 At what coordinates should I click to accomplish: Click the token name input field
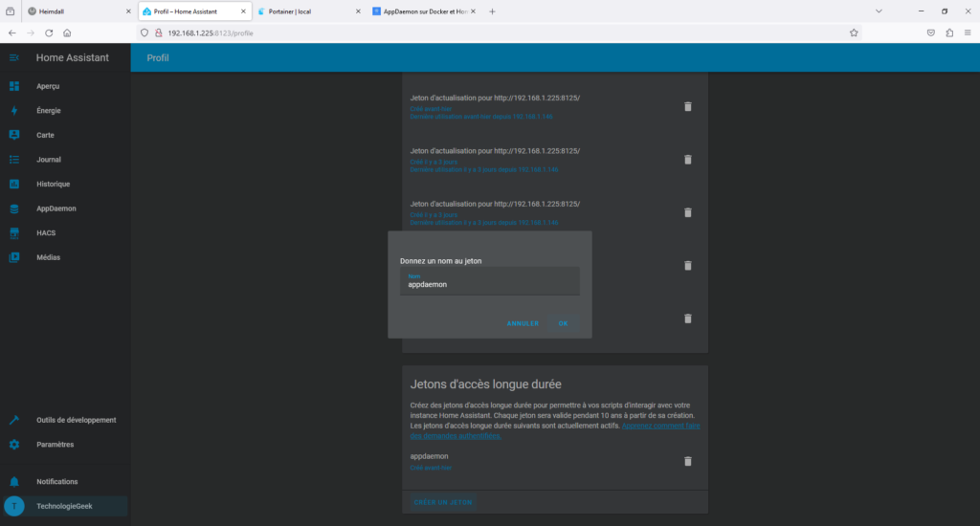tap(489, 283)
